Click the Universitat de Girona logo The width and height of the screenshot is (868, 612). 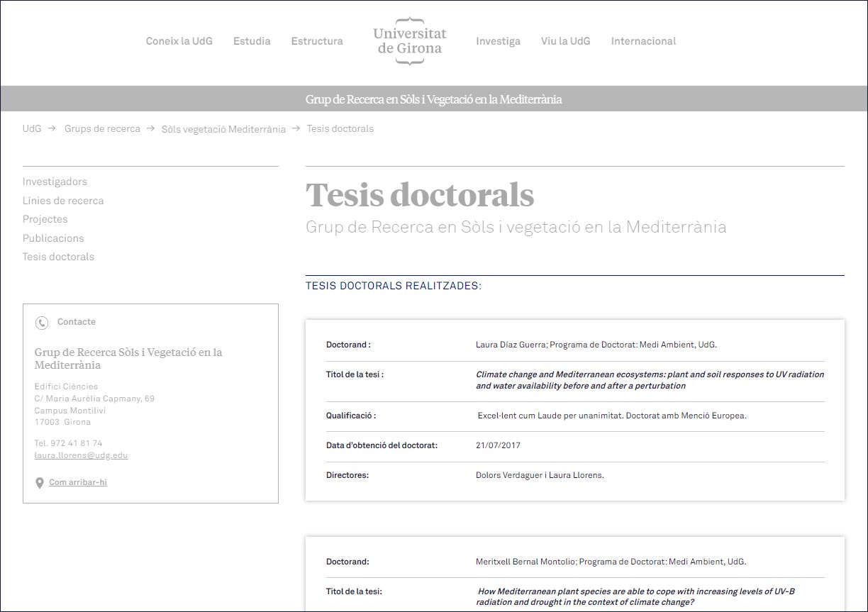click(x=409, y=41)
